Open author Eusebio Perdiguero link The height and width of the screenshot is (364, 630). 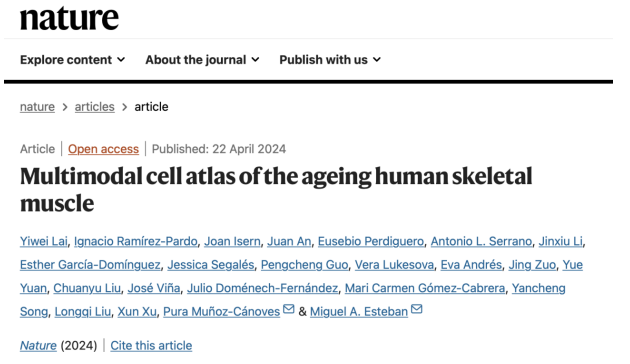click(x=371, y=241)
